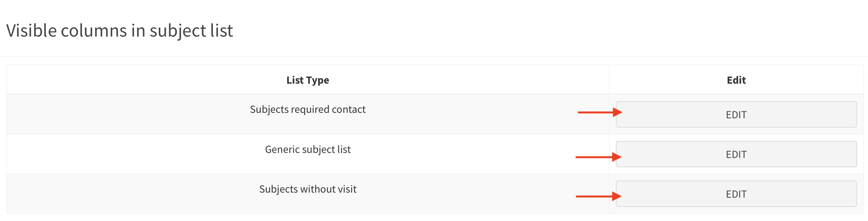
Task: Click the Edit column header
Action: coord(736,80)
